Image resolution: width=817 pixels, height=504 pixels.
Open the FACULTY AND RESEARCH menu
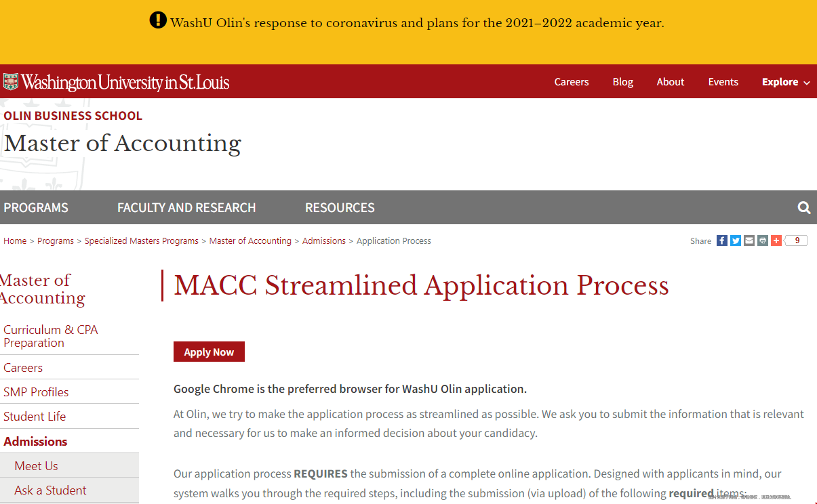(x=186, y=208)
